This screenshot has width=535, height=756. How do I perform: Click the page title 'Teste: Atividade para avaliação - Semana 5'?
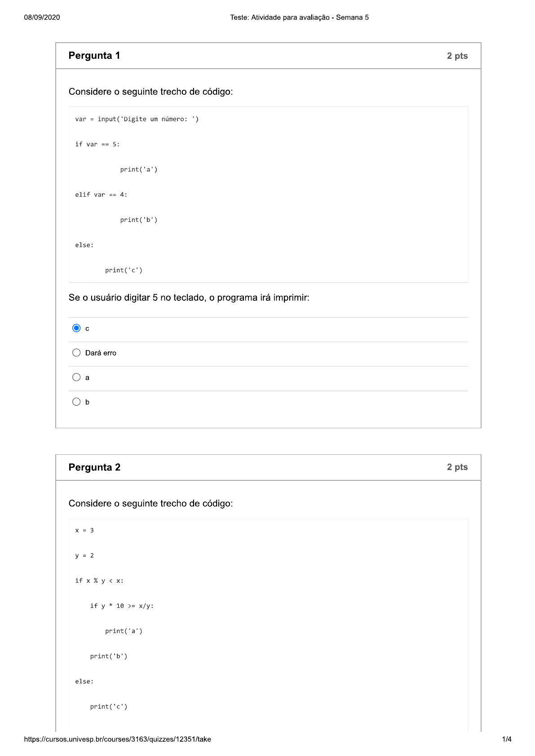[299, 18]
